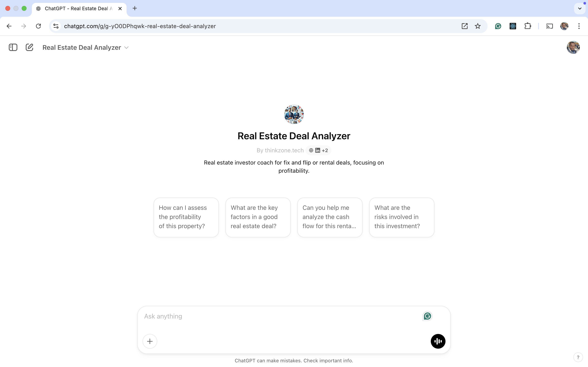Open the Real Estate Deal Analyzer dropdown
This screenshot has width=588, height=367.
[126, 47]
